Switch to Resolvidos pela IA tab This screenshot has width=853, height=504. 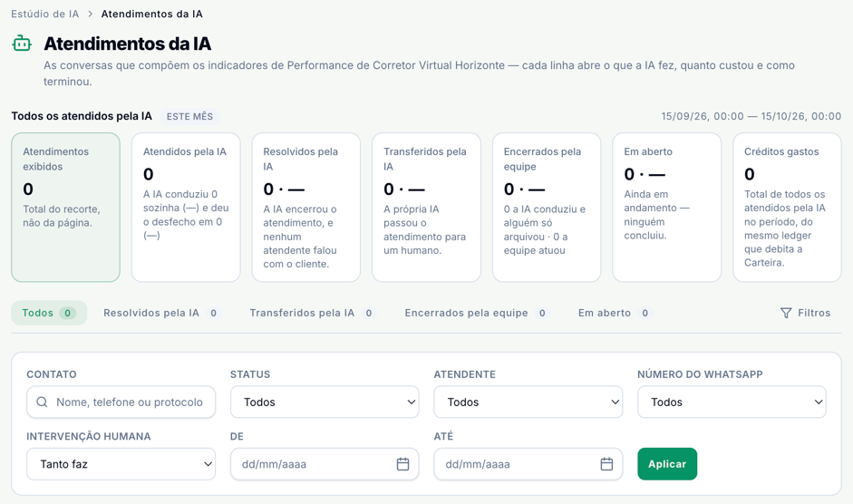(x=161, y=313)
